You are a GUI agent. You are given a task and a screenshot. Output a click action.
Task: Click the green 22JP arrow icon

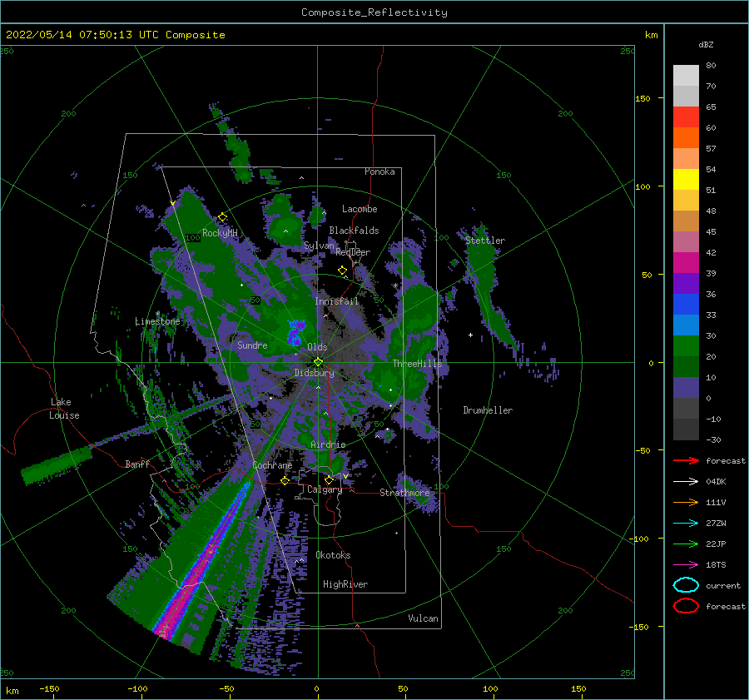[686, 544]
